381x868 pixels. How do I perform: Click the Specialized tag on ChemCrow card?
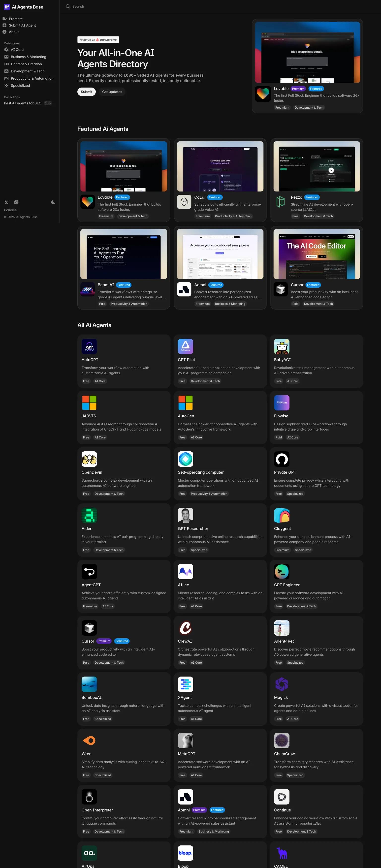pos(295,775)
